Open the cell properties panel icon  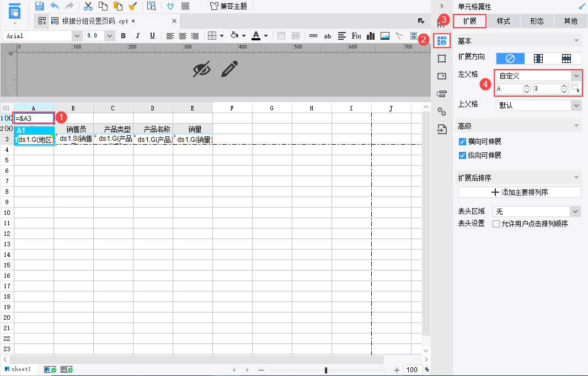[x=442, y=40]
